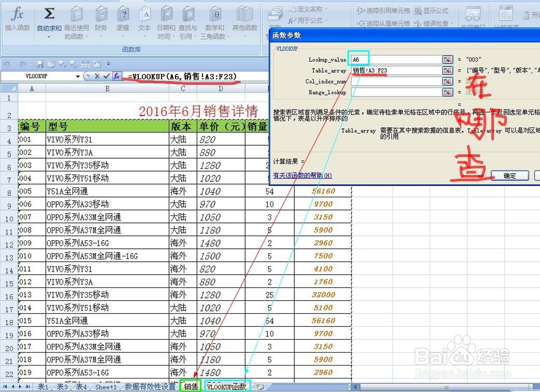Click the Logical functions icon
The image size is (540, 392).
coord(123,15)
